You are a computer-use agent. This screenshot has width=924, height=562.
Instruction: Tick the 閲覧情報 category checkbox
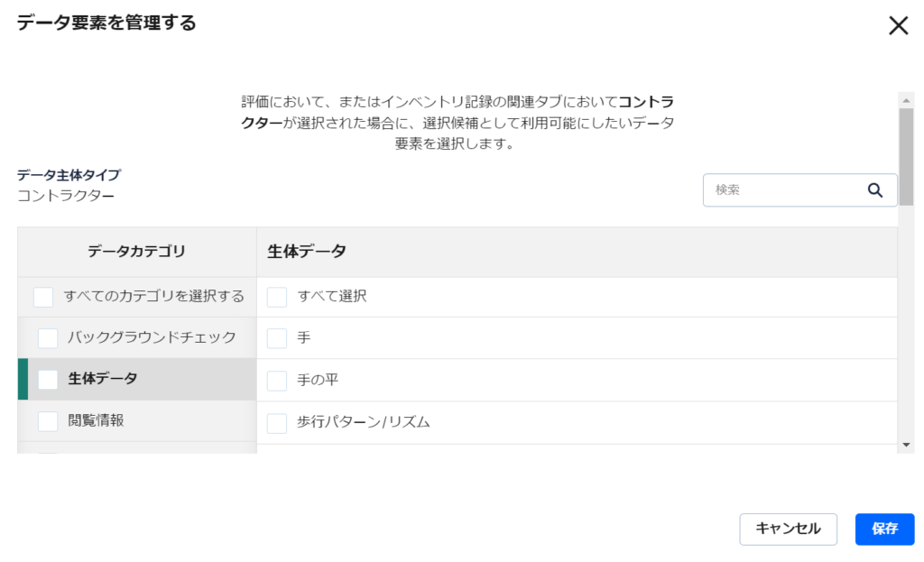(48, 421)
